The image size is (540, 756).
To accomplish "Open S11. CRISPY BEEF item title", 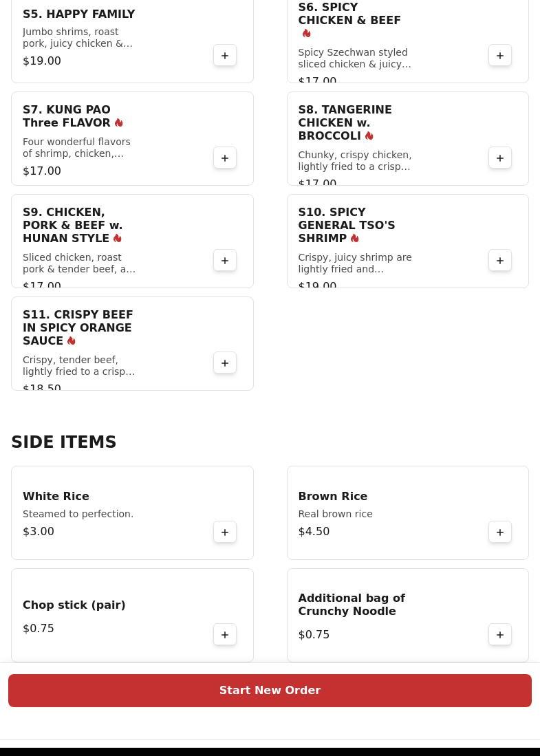I will tap(78, 327).
